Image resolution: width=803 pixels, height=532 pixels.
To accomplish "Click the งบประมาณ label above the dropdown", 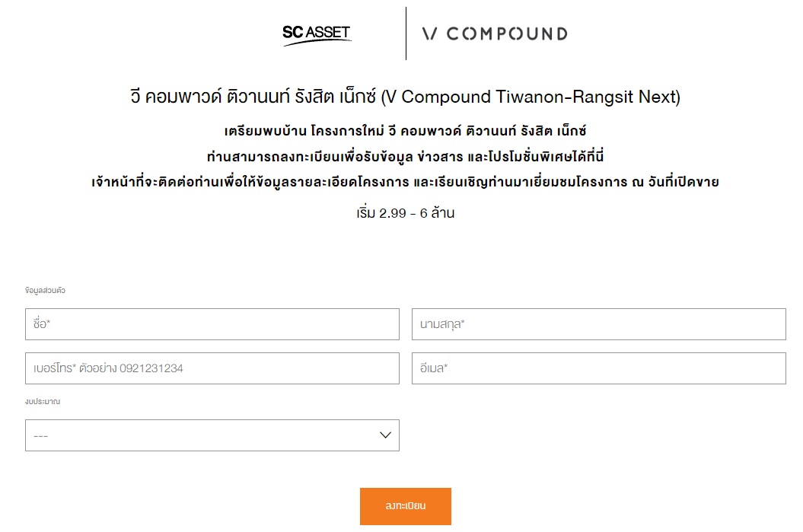I will tap(43, 401).
